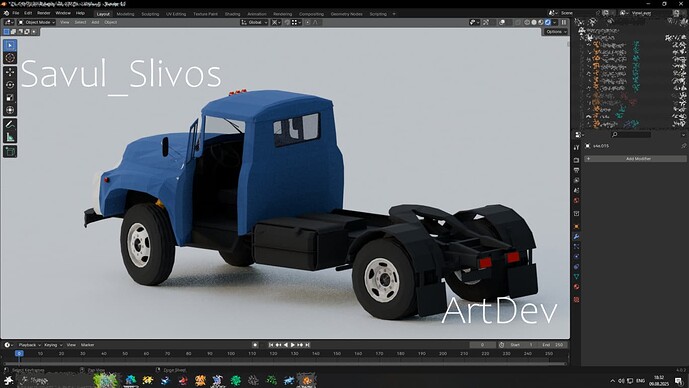Open the Object Constraints properties tab
This screenshot has width=689, height=388.
point(576,267)
